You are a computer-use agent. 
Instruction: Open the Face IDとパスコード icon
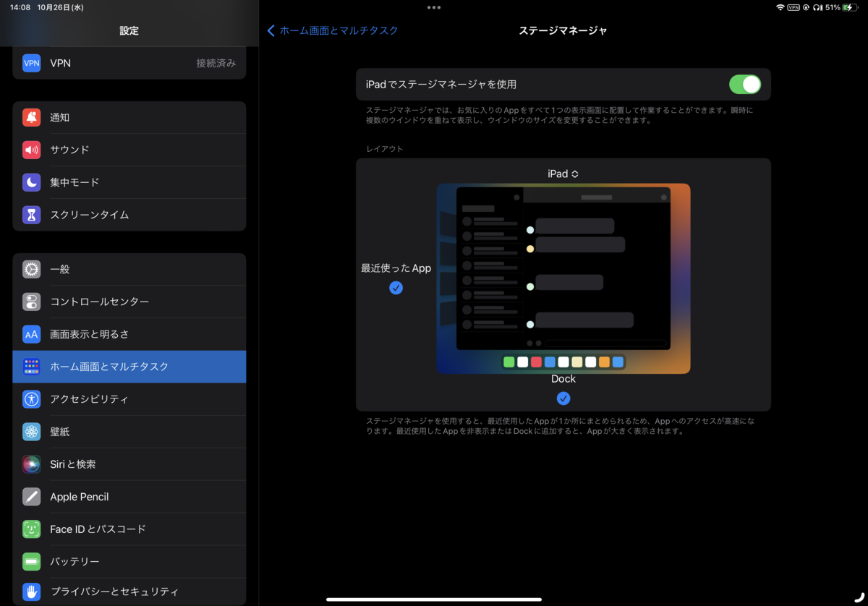point(31,529)
